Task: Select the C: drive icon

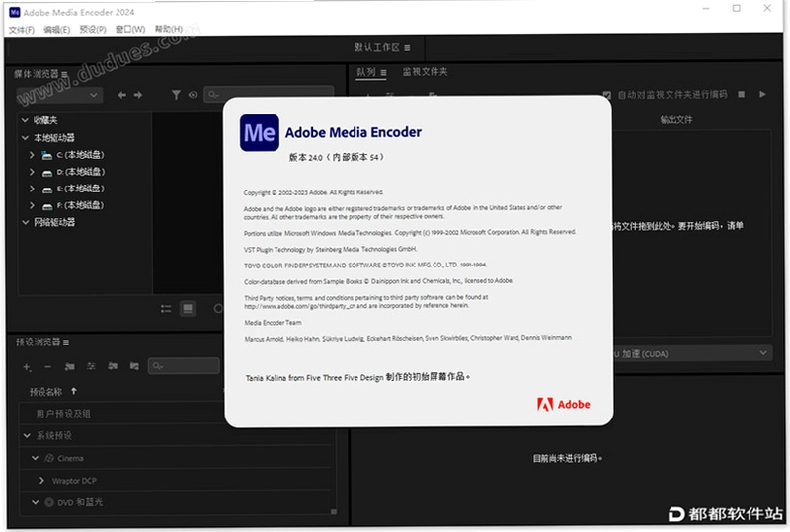Action: (x=46, y=155)
